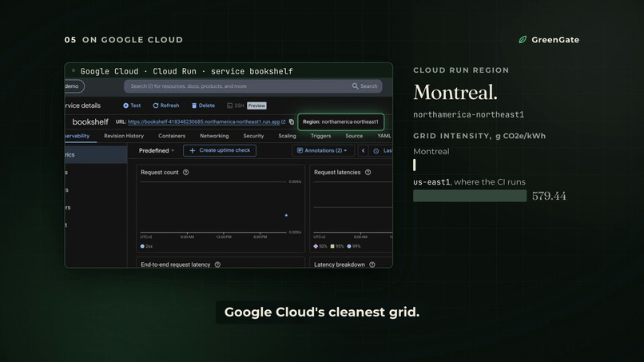644x362 pixels.
Task: Click the Montreal intensity bar
Action: [x=415, y=165]
